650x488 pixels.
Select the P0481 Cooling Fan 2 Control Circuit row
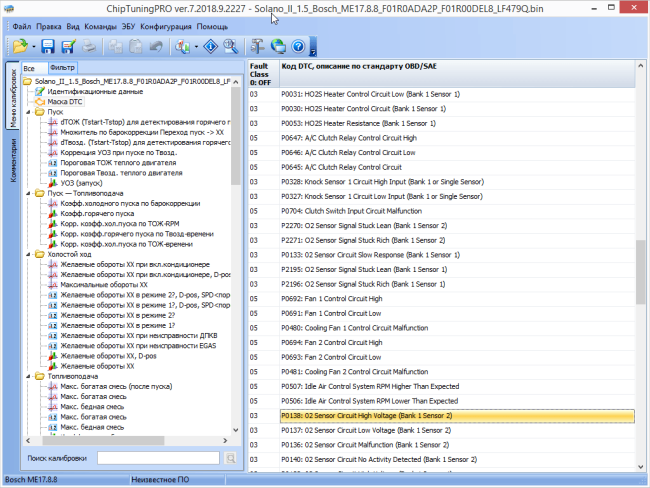[441, 372]
